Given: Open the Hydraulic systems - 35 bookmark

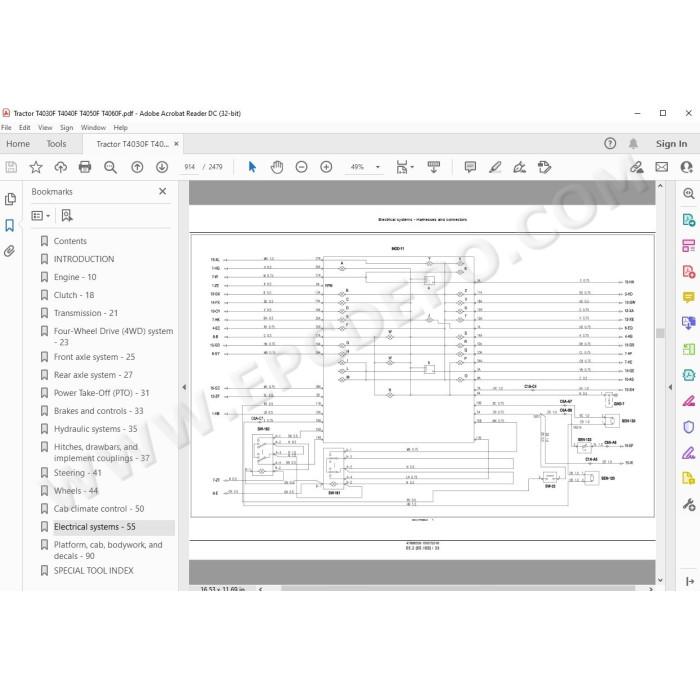Looking at the screenshot, I should (x=96, y=429).
